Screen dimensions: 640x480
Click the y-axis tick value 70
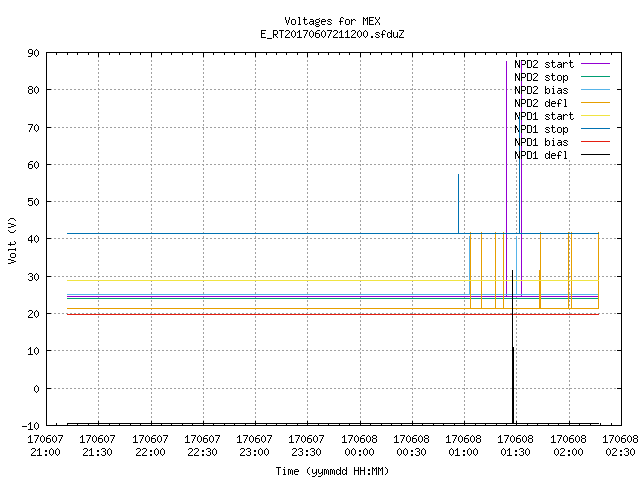tap(34, 128)
